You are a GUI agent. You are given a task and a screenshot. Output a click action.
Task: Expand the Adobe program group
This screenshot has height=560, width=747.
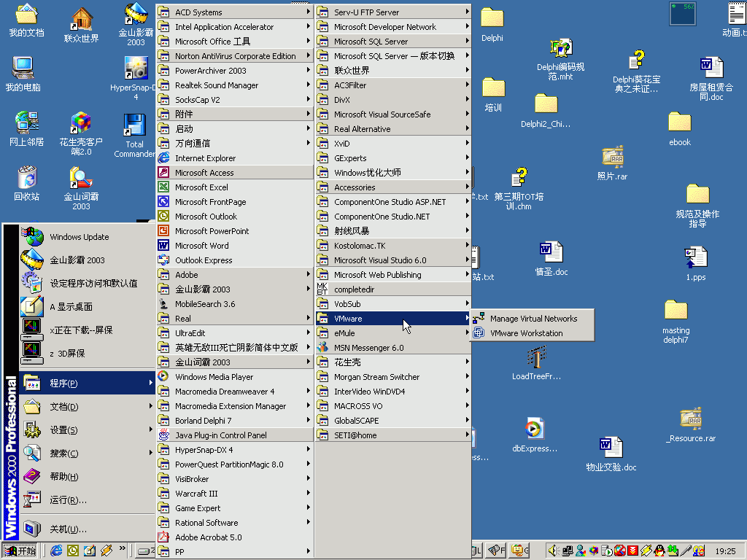(234, 275)
